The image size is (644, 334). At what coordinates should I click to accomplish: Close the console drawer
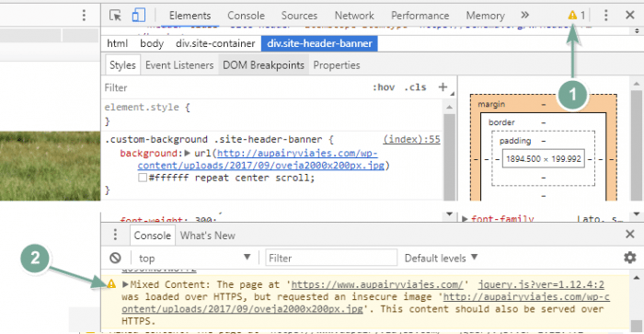(x=630, y=235)
